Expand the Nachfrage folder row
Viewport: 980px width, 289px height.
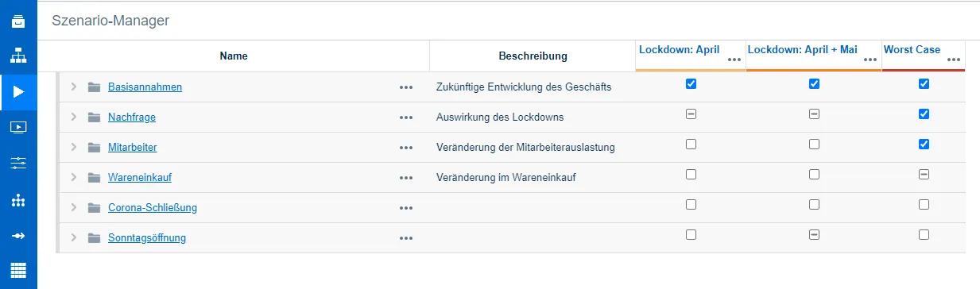[x=73, y=117]
